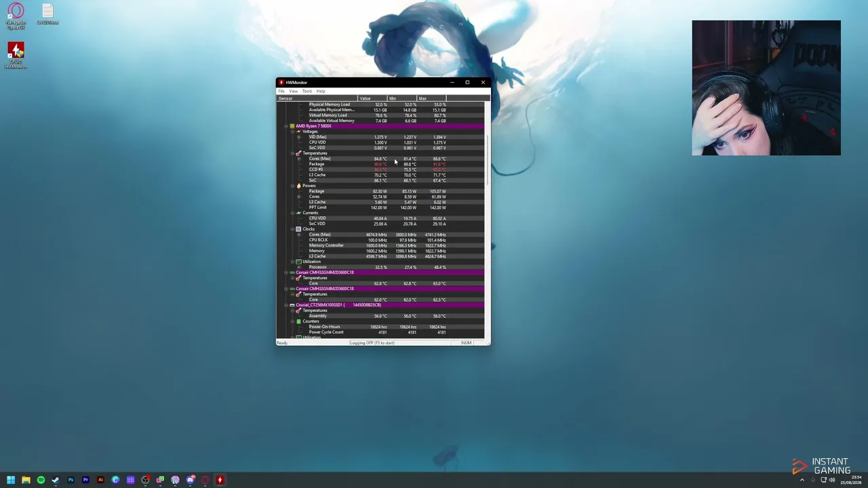Click the lightning icon beside Voltages
The image size is (868, 488).
pos(298,131)
